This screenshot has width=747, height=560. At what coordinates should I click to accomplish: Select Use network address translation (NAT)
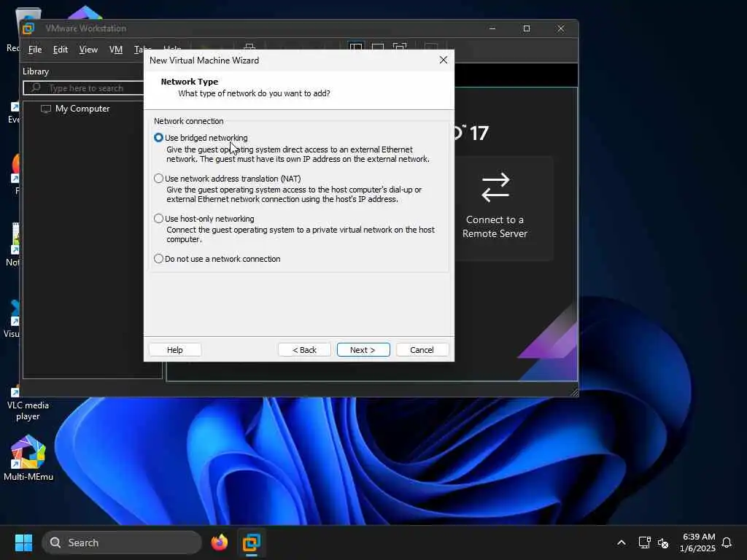pos(158,178)
